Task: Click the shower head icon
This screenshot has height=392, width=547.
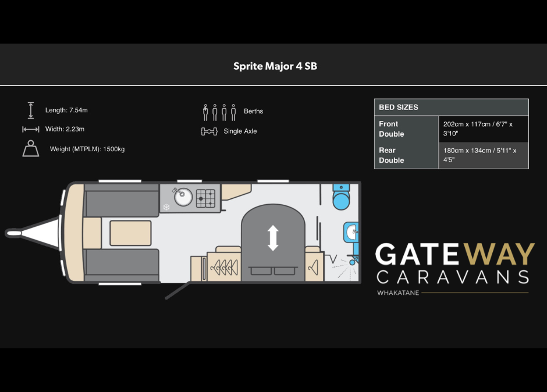Action: pos(353,262)
